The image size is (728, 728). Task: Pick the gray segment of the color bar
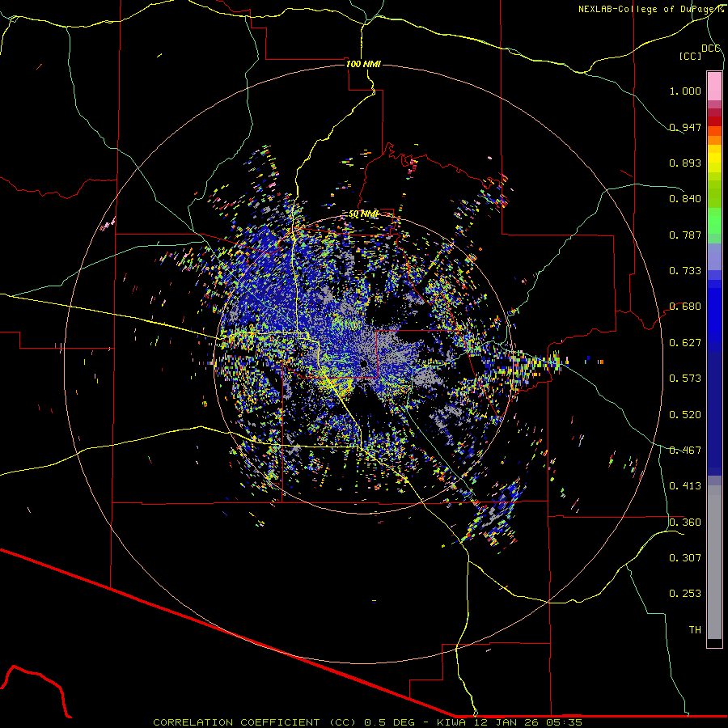click(x=714, y=562)
